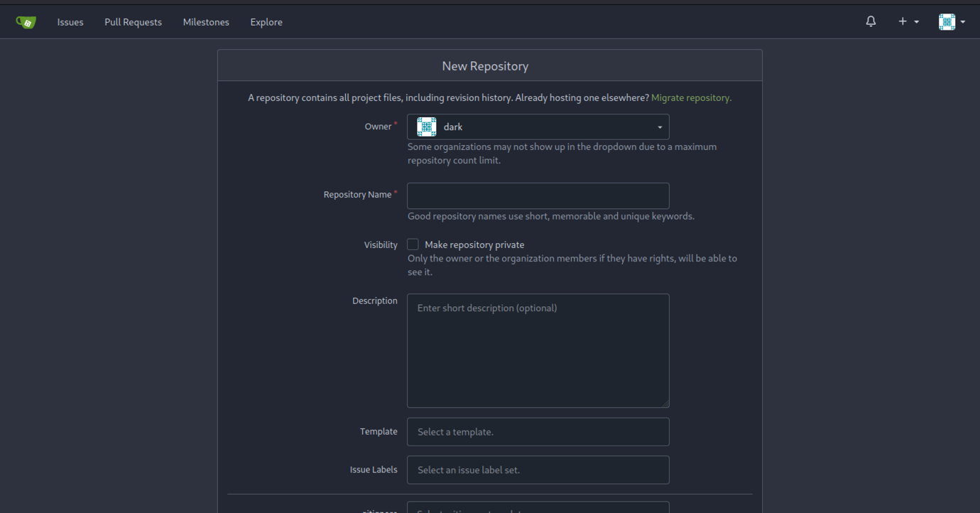Open Pull Requests from the navbar
980x513 pixels.
[x=133, y=22]
